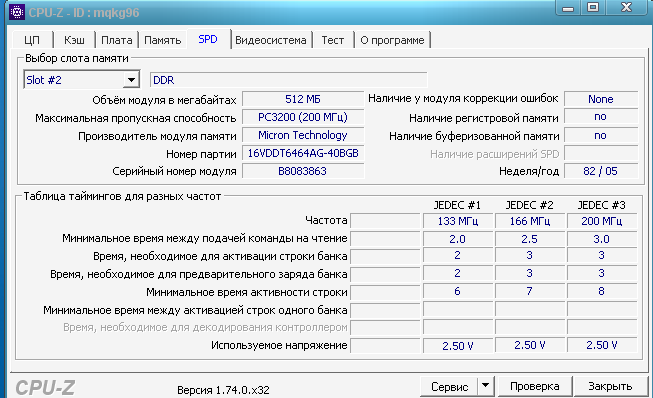Viewport: 653px width, 398px height.
Task: Click the serial number field B8083863
Action: click(x=303, y=171)
